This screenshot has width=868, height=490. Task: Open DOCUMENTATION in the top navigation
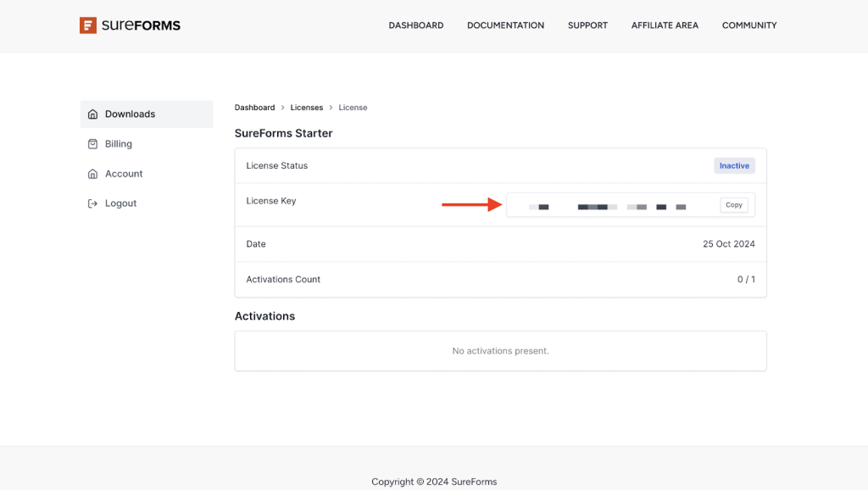pos(505,25)
